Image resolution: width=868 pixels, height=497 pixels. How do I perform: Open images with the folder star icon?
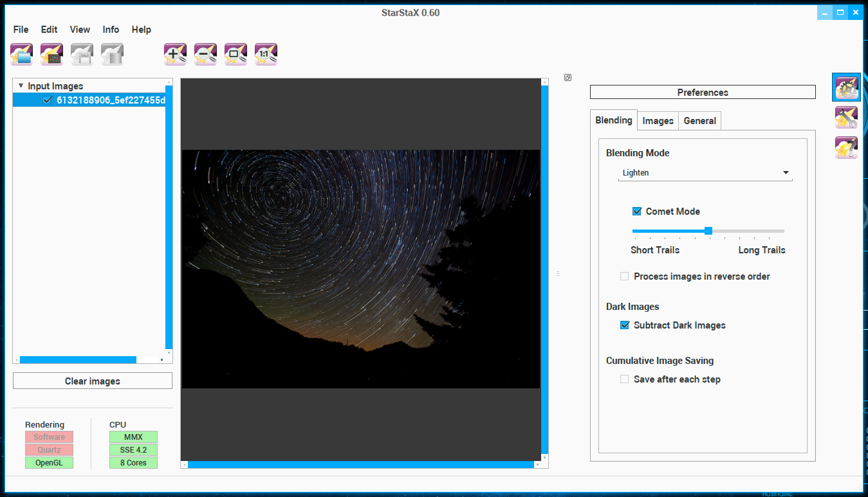(x=21, y=55)
